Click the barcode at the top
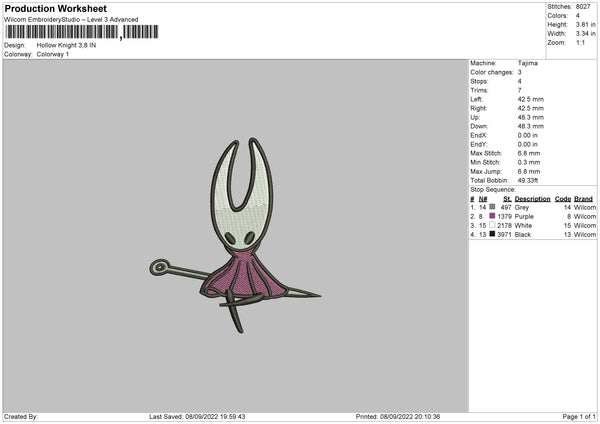Image resolution: width=600 pixels, height=424 pixels. pos(82,32)
